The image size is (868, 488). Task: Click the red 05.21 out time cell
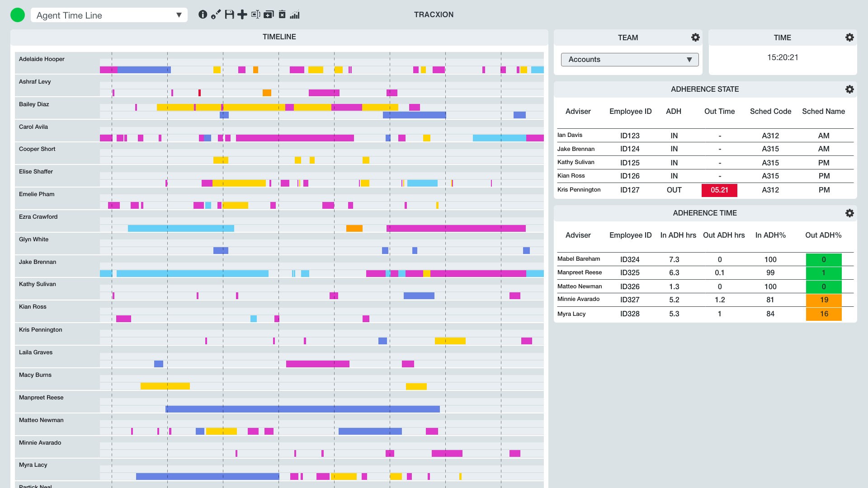719,190
